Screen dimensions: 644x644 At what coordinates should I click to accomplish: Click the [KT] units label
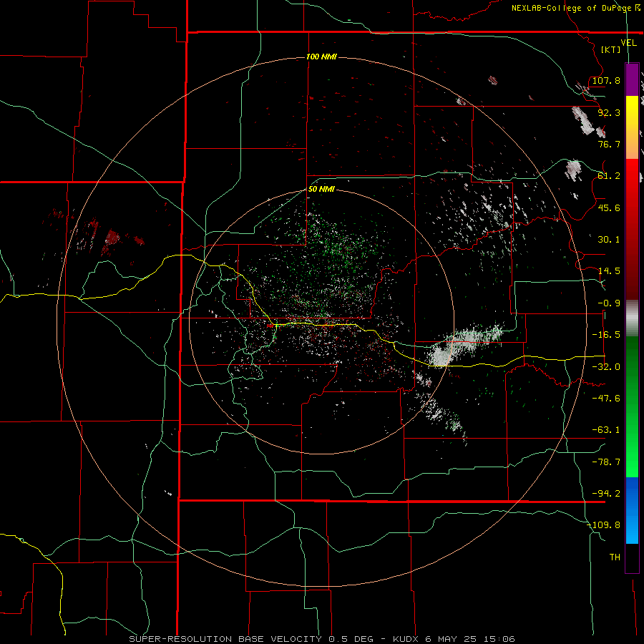coord(611,49)
